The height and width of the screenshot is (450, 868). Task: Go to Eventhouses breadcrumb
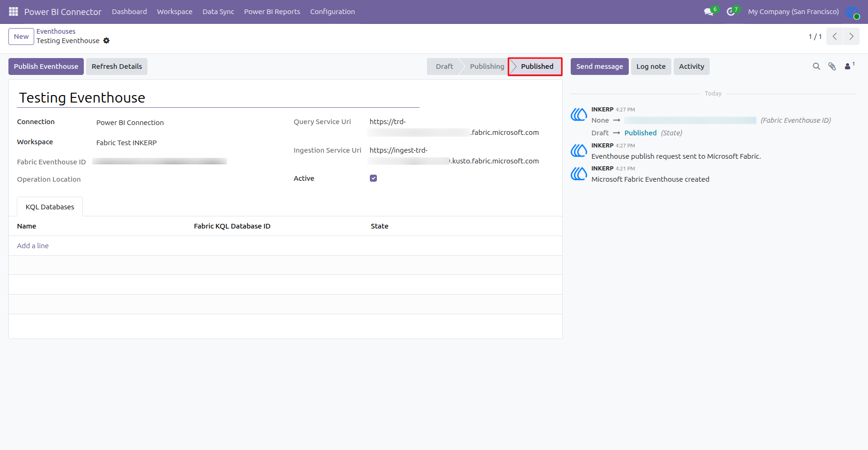[x=56, y=31]
